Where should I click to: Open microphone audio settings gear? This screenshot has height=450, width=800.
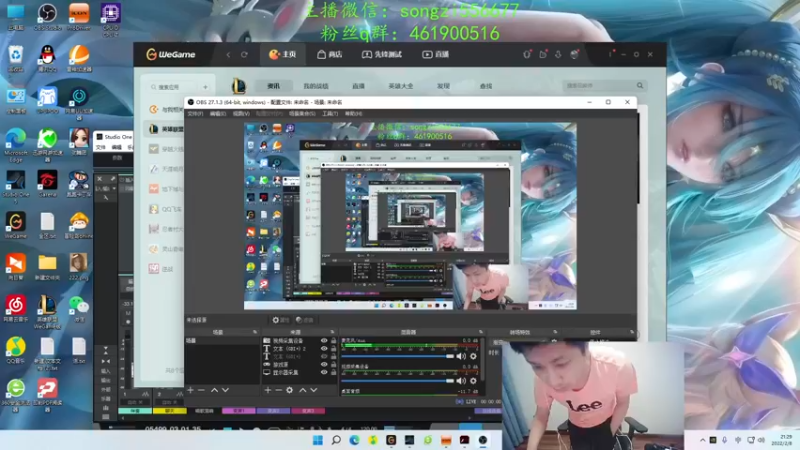point(473,356)
